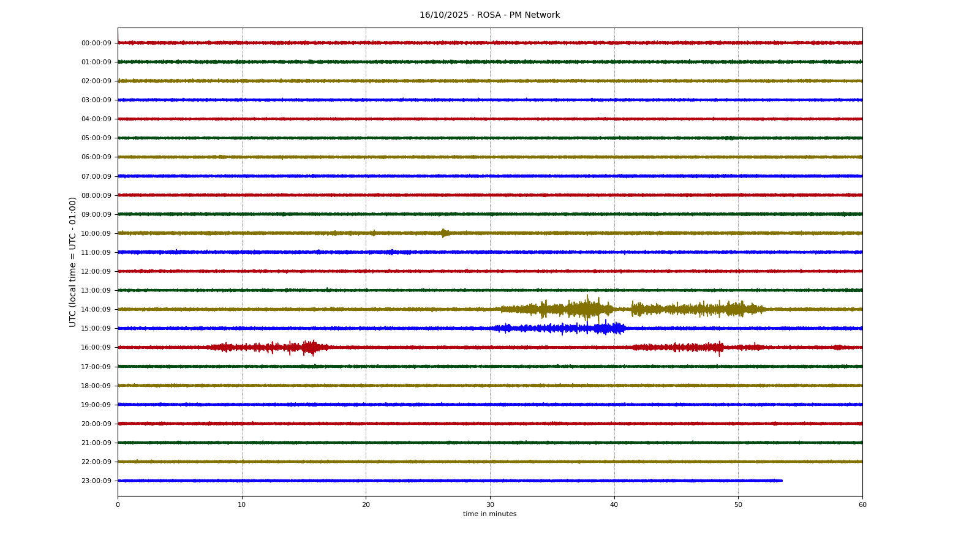Click the small spike on the 10:00:09 trace
The image size is (980, 551).
444,233
